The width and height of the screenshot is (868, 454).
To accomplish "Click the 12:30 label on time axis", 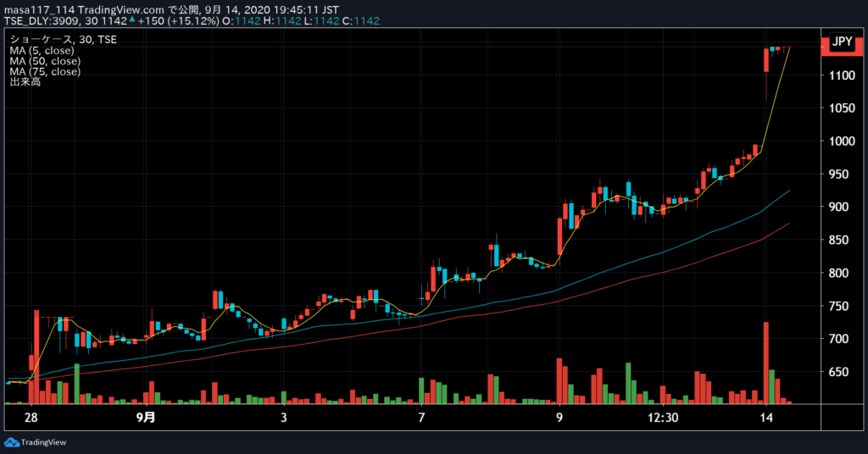I will [x=663, y=418].
